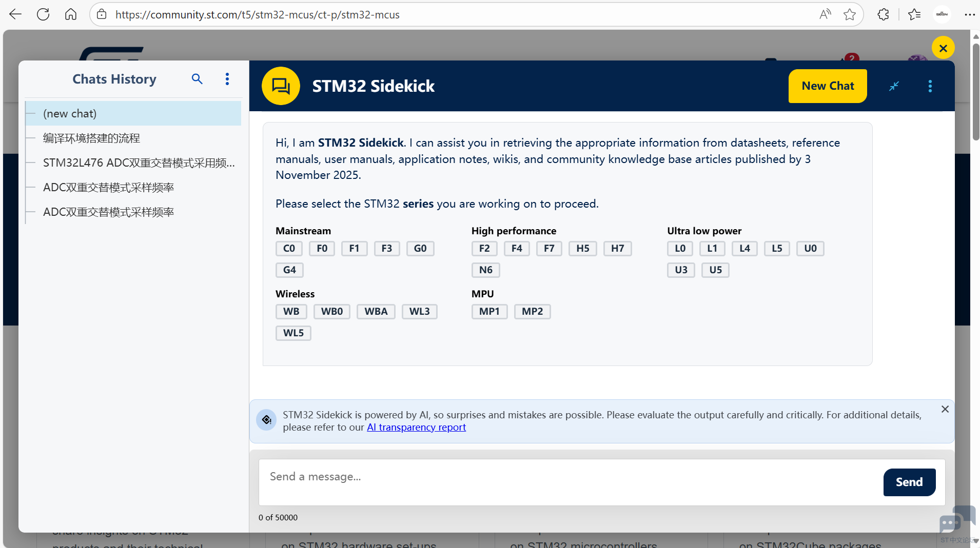Open the 编译环境搭建的流程 chat

pyautogui.click(x=133, y=138)
